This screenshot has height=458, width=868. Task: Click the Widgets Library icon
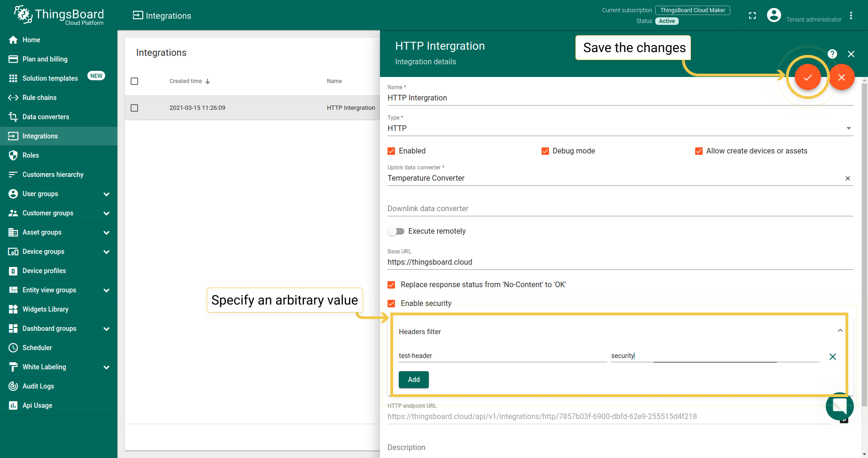coord(13,309)
